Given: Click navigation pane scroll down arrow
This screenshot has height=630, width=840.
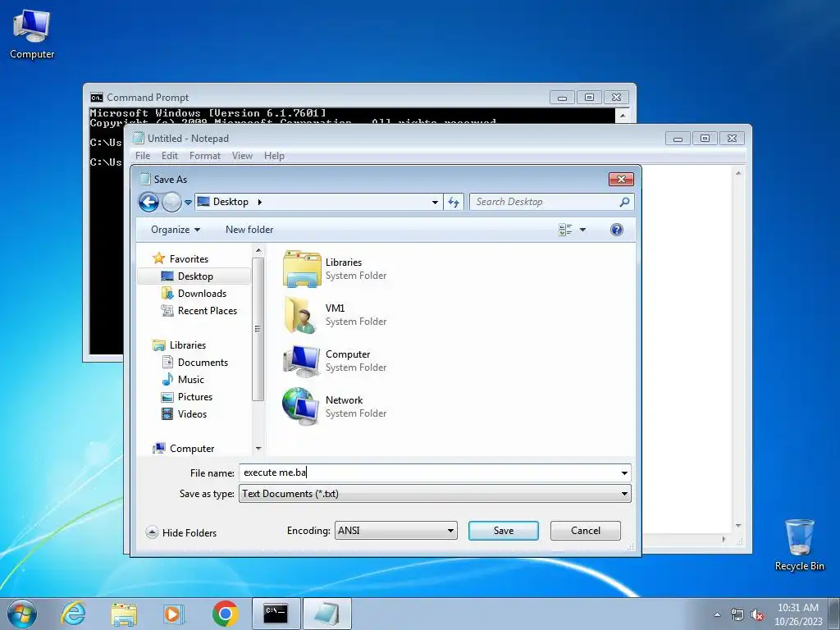Looking at the screenshot, I should click(258, 449).
